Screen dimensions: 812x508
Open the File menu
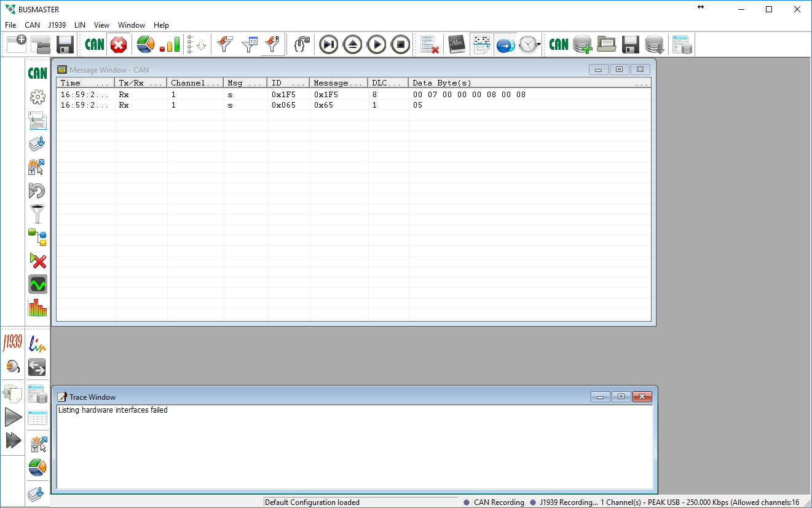tap(10, 25)
